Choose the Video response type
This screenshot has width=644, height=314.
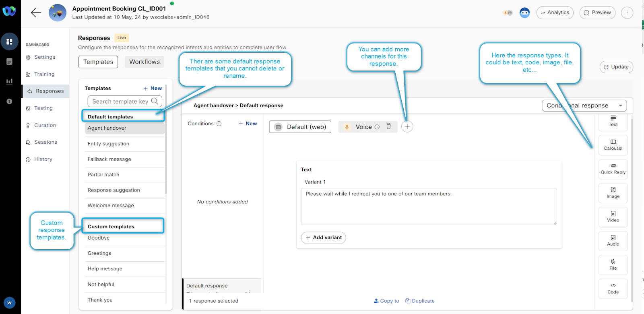coord(613,217)
